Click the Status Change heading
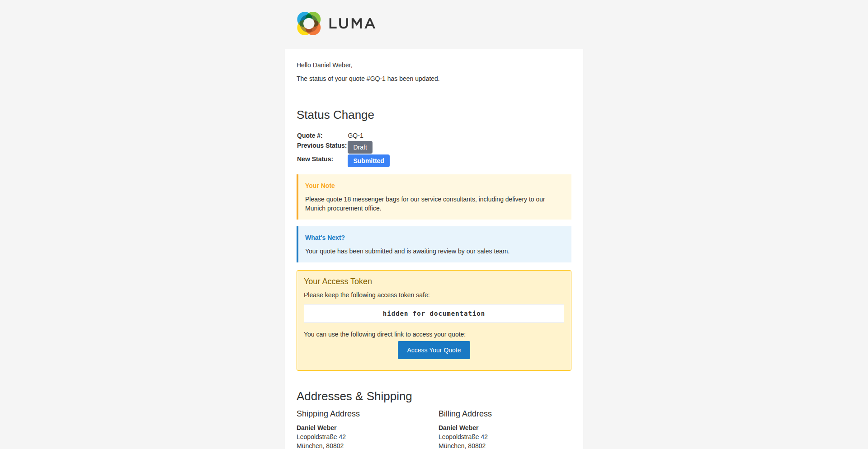 coord(335,115)
